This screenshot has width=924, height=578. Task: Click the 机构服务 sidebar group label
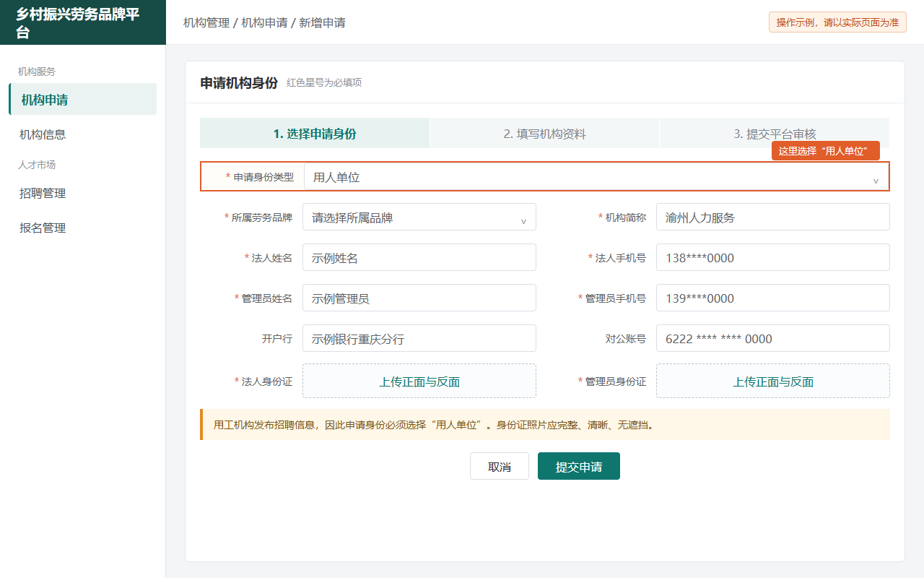click(37, 72)
